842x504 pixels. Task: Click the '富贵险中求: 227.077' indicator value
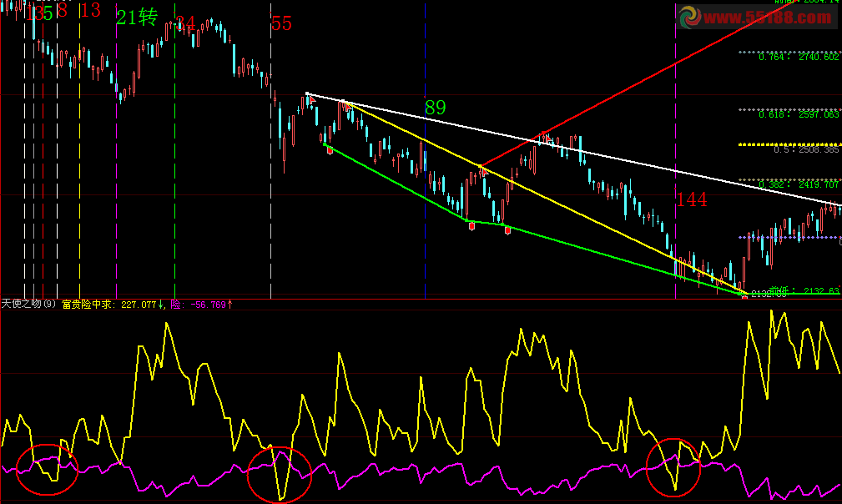109,305
